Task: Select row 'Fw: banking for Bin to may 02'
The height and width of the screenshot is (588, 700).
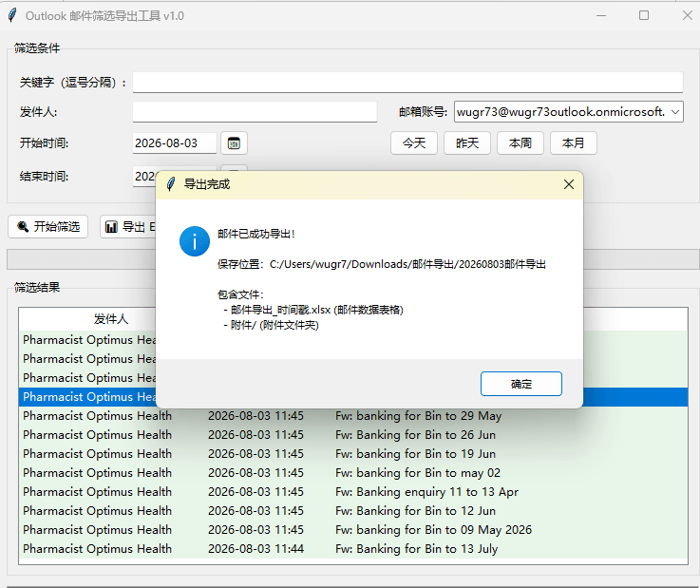Action: pyautogui.click(x=353, y=473)
